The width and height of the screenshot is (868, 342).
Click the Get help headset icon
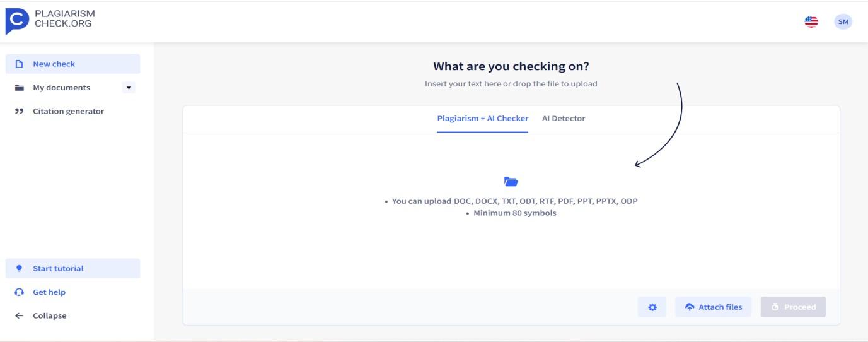click(x=20, y=292)
